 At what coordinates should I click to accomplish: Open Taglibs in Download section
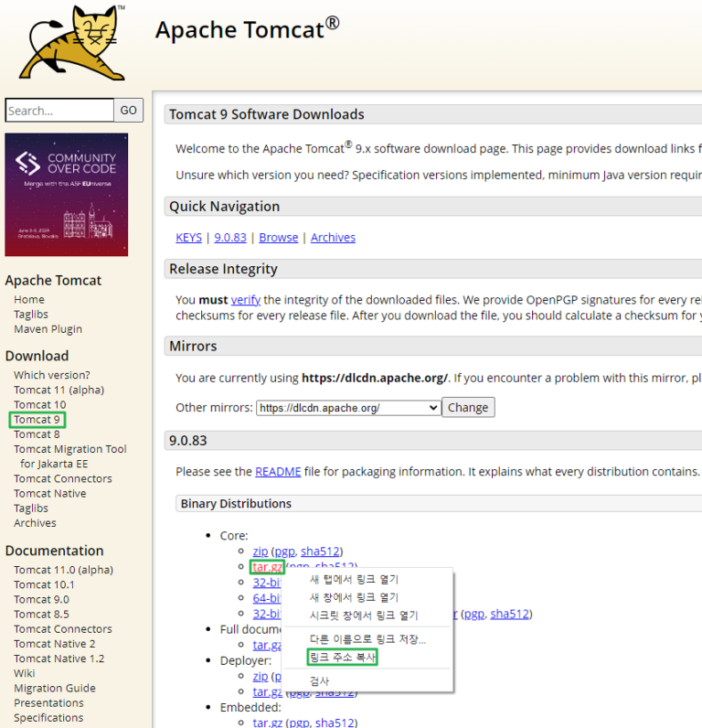(x=31, y=509)
